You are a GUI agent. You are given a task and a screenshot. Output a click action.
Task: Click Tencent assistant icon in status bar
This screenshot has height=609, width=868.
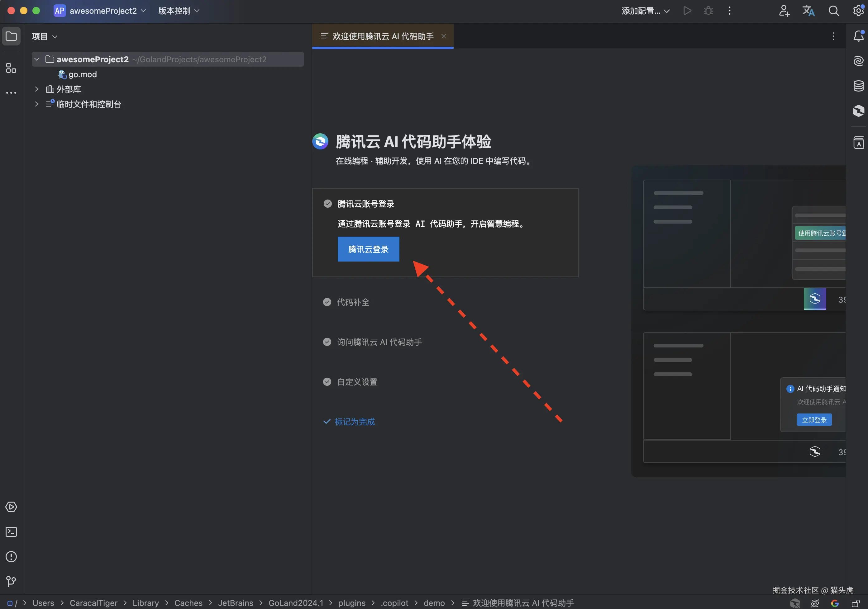pyautogui.click(x=795, y=603)
